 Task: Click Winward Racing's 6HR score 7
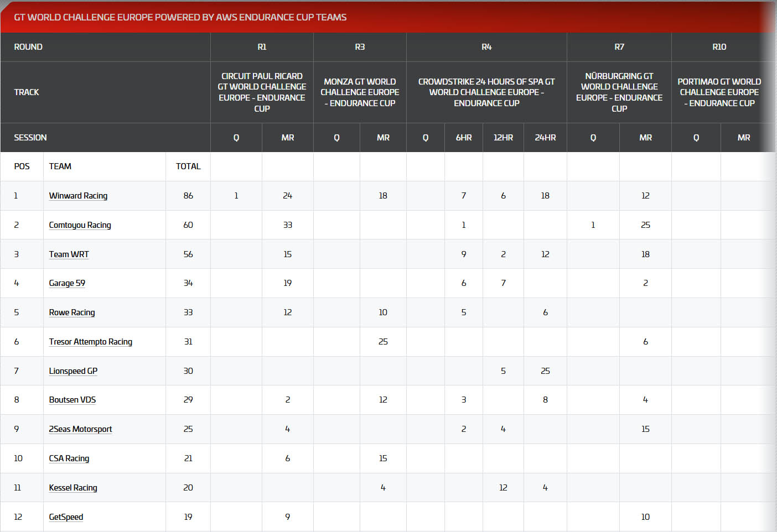click(x=464, y=196)
